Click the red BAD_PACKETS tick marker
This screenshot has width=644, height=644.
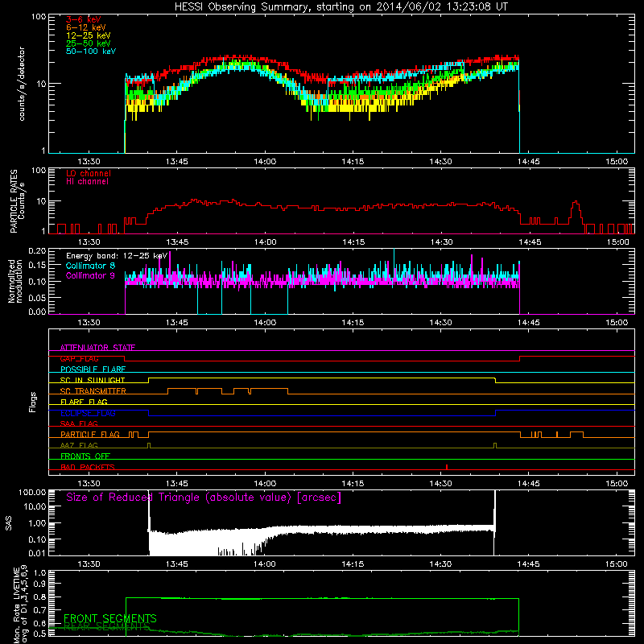click(x=447, y=467)
